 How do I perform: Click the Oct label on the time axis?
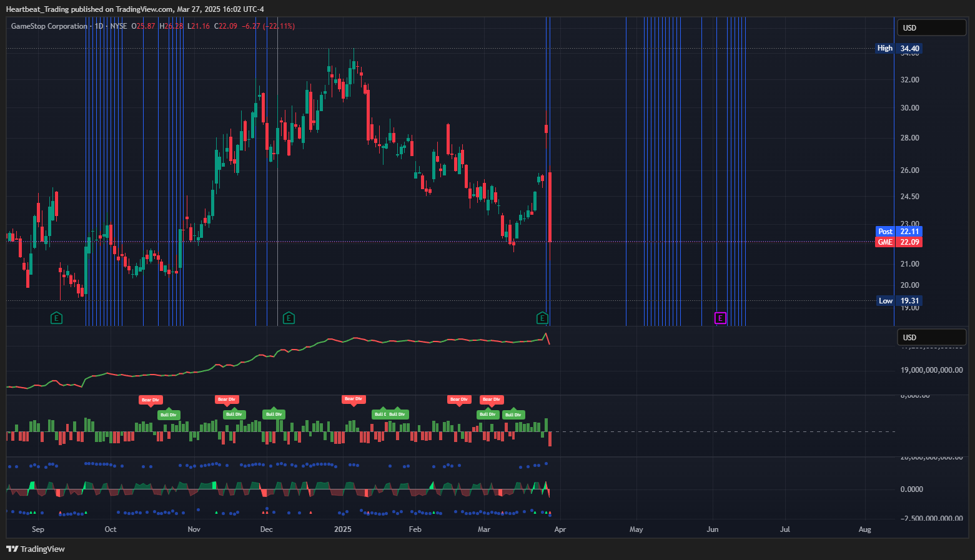point(111,529)
